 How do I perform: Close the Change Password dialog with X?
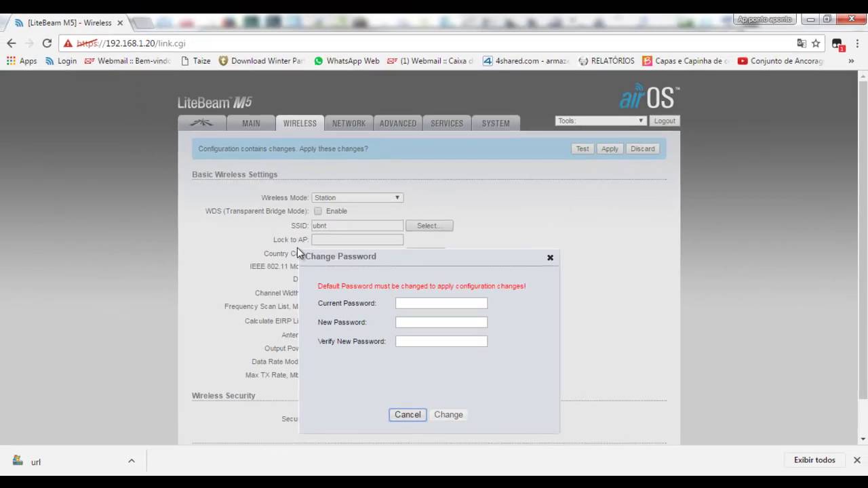550,258
